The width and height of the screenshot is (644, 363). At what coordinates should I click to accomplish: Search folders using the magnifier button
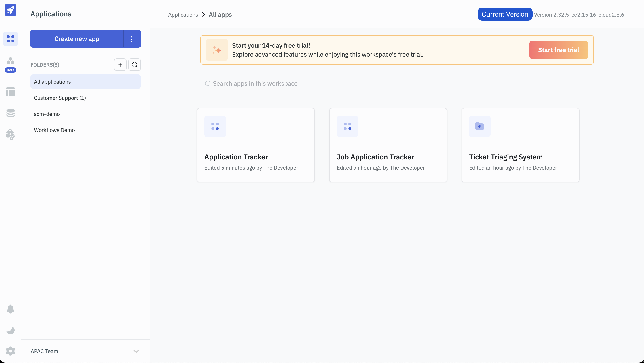click(x=134, y=65)
